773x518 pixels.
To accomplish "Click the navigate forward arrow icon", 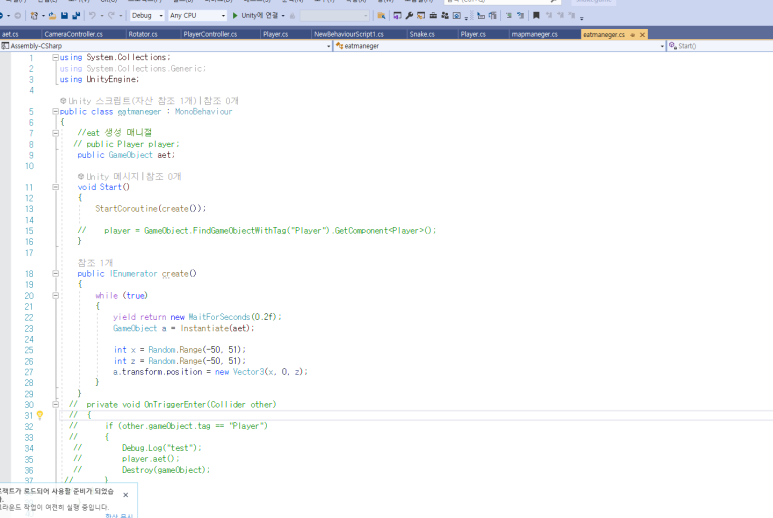I will (x=17, y=16).
